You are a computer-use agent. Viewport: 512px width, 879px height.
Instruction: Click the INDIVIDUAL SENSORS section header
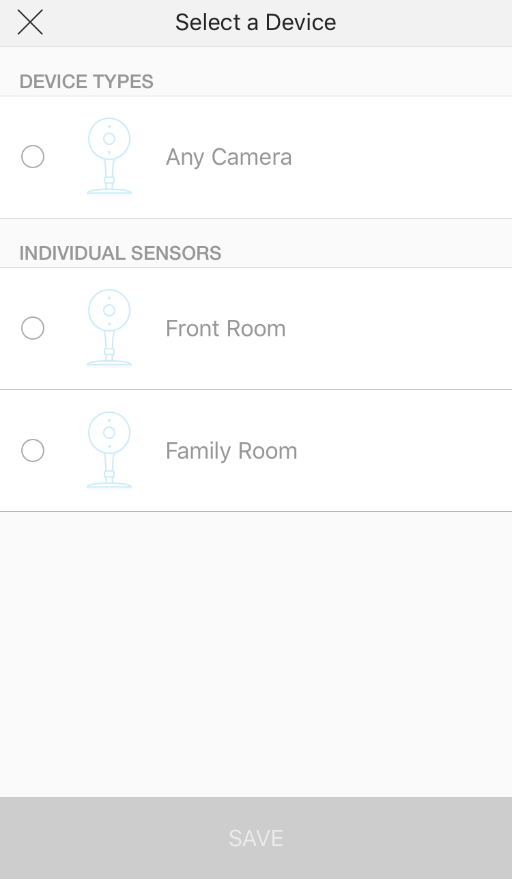[x=121, y=253]
